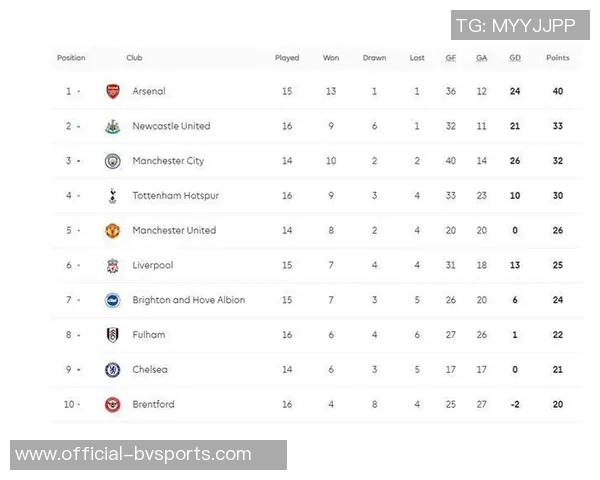Sort table by GF column header
600x480 pixels.
(451, 58)
